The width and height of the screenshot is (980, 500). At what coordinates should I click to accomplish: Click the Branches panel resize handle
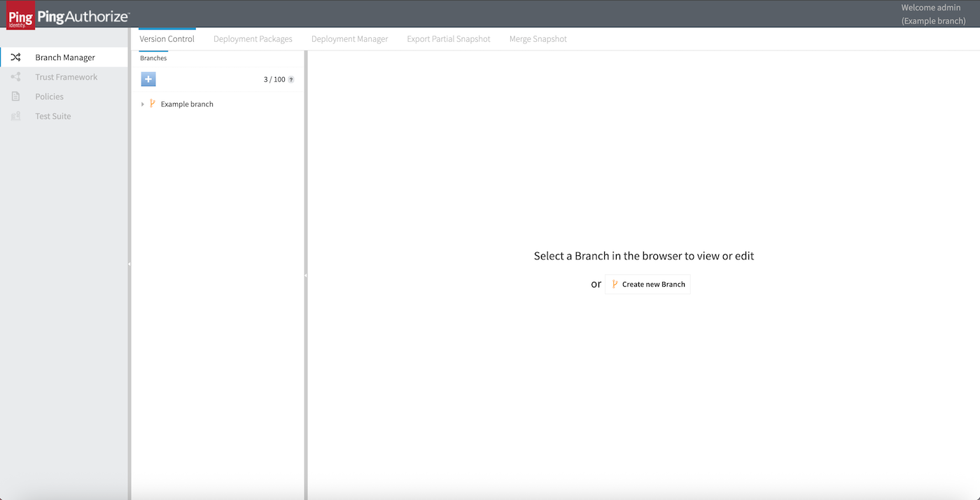pos(306,276)
